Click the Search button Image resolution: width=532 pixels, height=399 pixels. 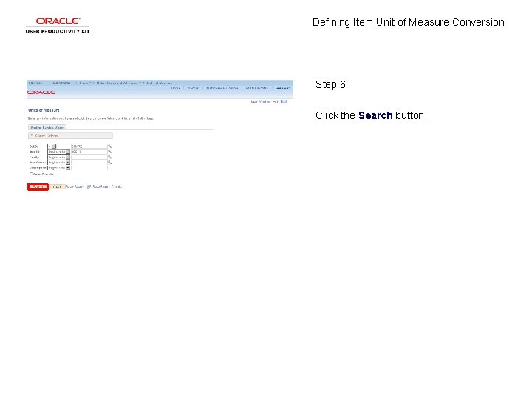point(38,187)
